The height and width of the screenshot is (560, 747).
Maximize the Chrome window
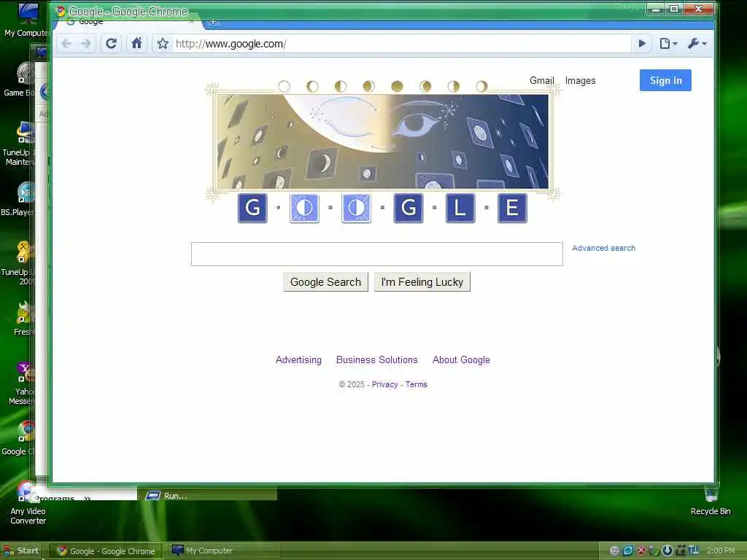pos(674,9)
